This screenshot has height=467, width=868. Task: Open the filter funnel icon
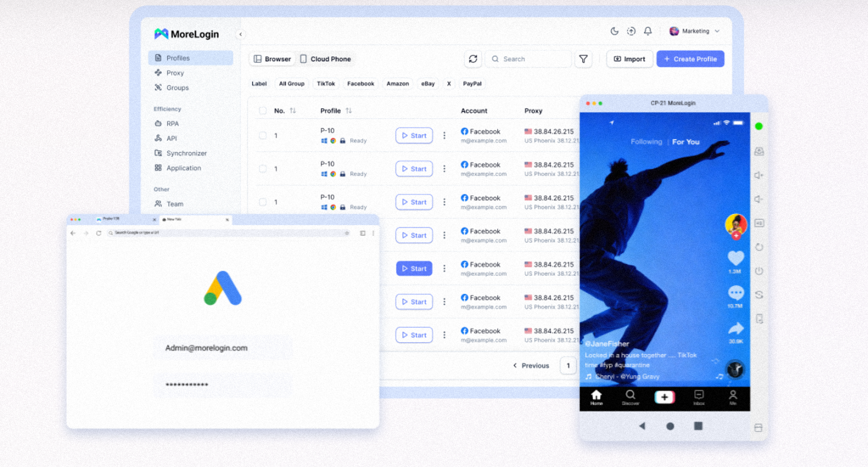583,59
